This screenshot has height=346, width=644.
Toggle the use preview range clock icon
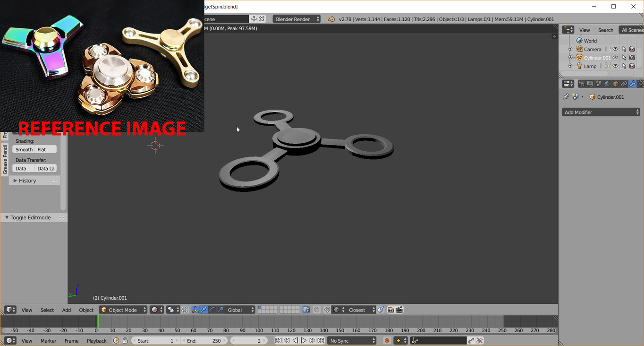(116, 341)
